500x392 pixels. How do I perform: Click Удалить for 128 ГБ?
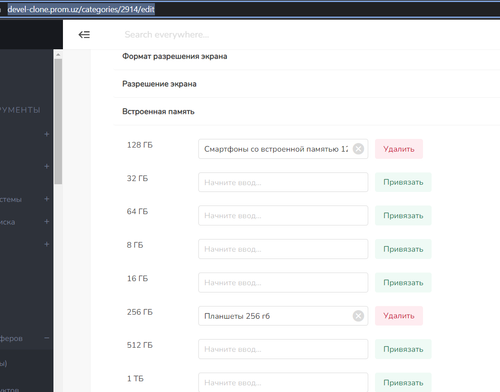[399, 149]
